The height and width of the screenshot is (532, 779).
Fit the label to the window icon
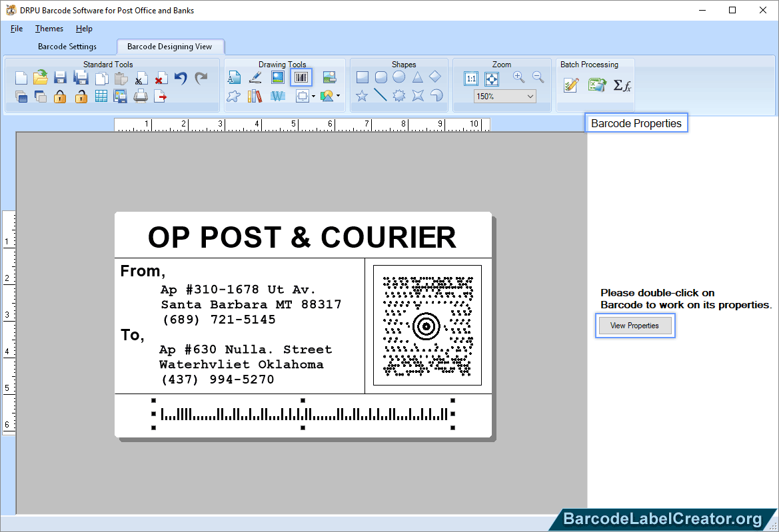(x=491, y=79)
